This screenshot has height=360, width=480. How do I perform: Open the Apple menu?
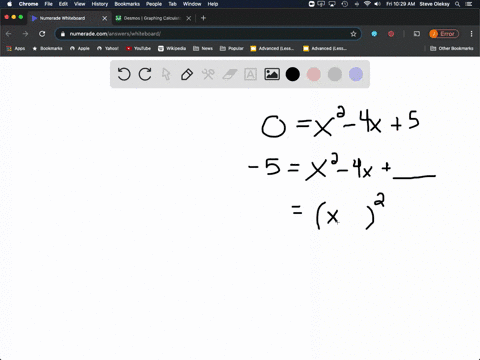coord(9,4)
